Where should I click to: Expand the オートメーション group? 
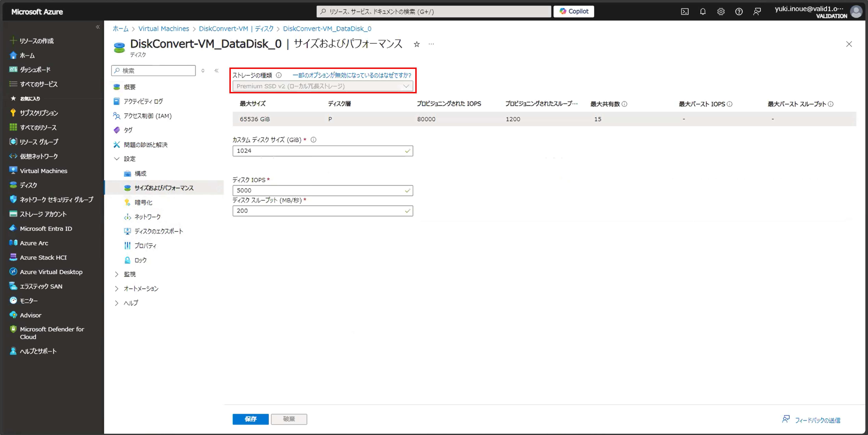coord(117,289)
